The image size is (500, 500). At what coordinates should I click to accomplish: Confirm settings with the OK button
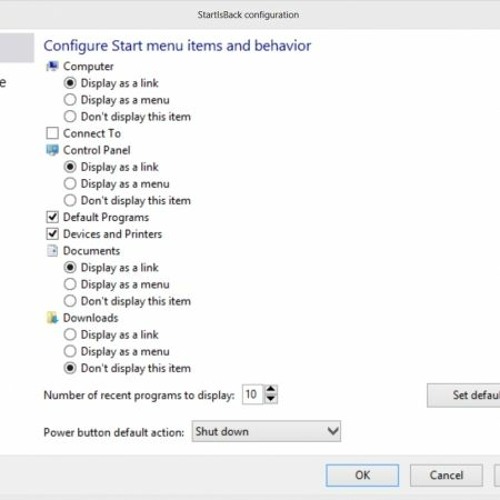pos(362,475)
